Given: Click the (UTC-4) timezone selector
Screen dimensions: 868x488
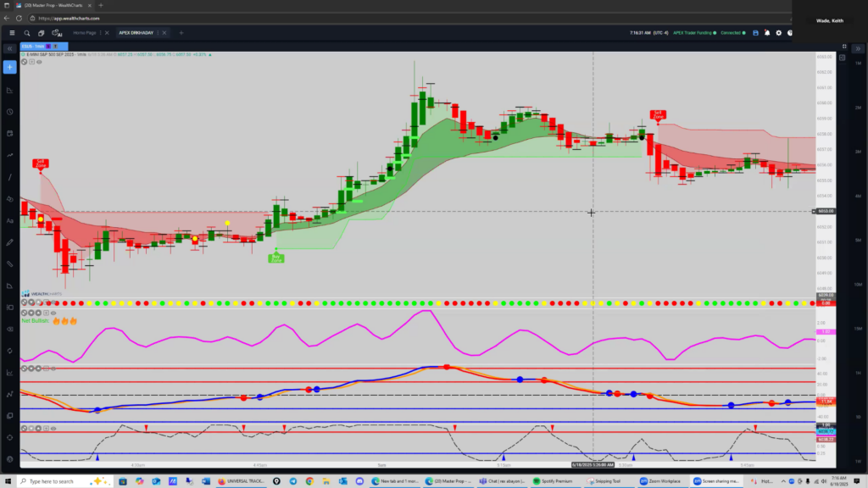Looking at the screenshot, I should click(x=661, y=33).
